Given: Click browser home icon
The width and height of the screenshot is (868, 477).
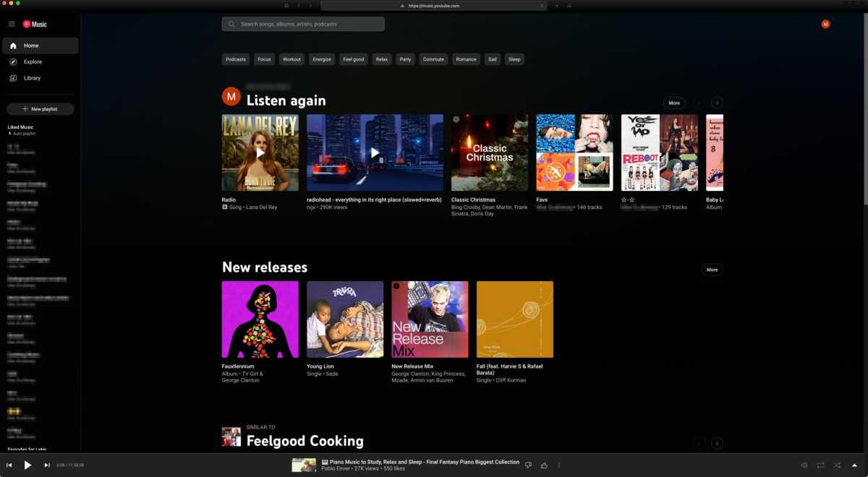Looking at the screenshot, I should [x=286, y=5].
